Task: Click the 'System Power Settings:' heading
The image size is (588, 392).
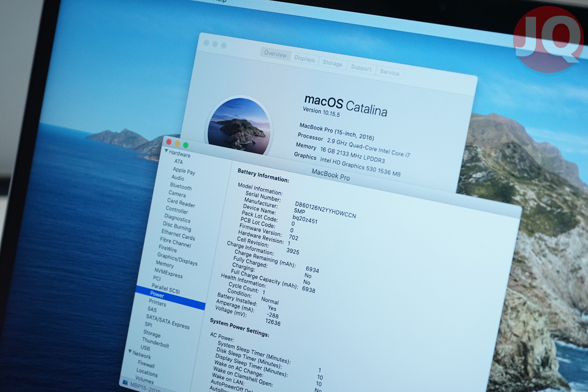Action: (239, 327)
